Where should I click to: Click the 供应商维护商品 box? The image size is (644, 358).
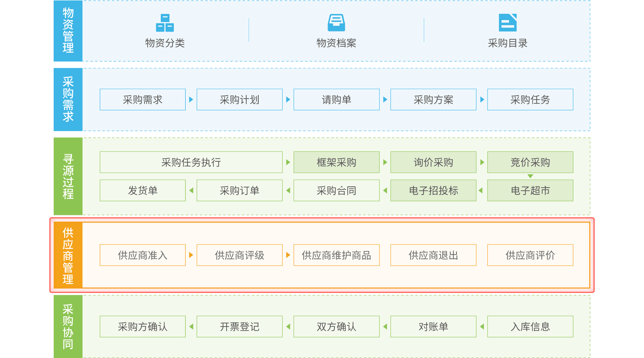click(336, 255)
